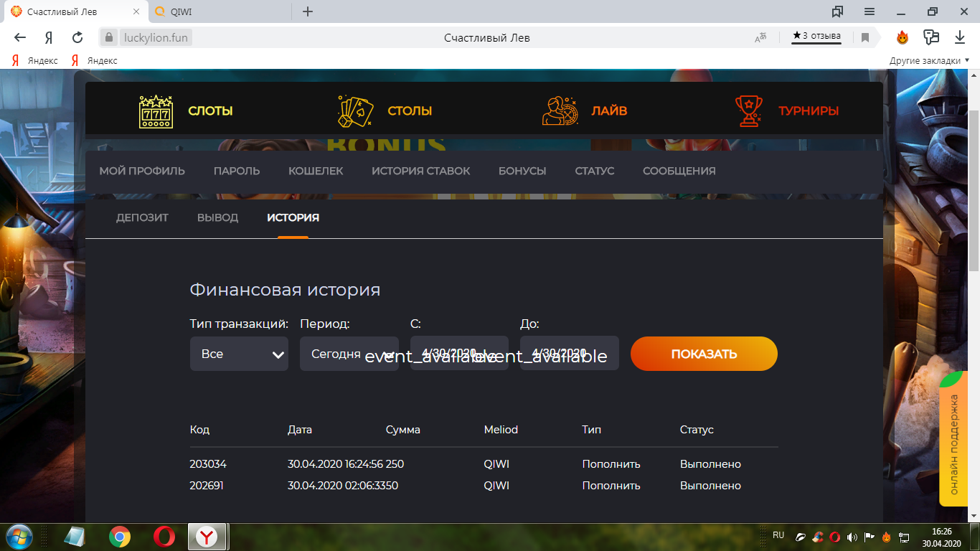This screenshot has height=551, width=980.
Task: Launch Opera from the taskbar
Action: (x=164, y=537)
